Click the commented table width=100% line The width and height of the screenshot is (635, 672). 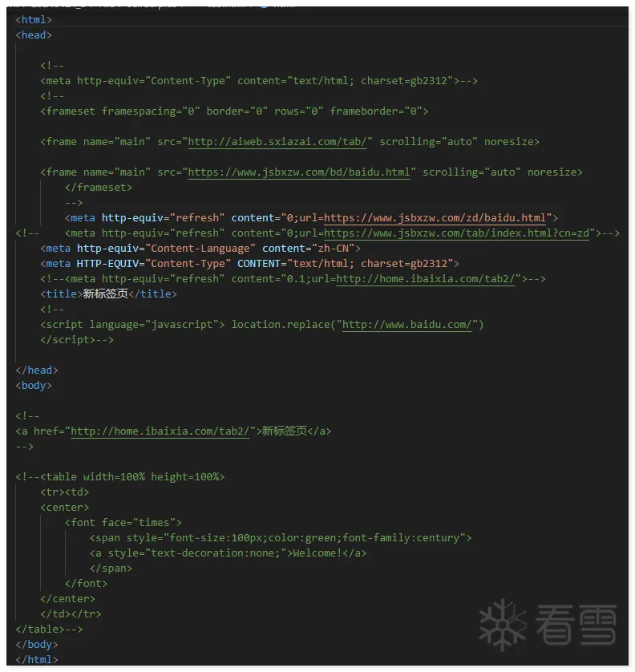(x=120, y=477)
